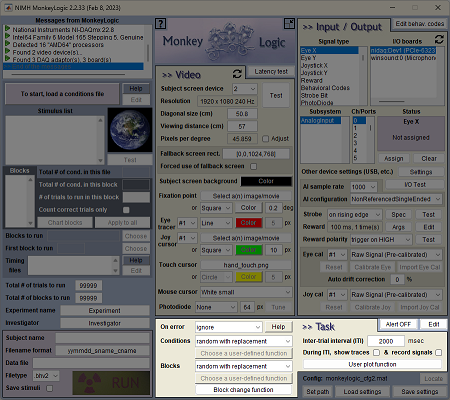
Task: Click Inter-trial interval 2000 field
Action: point(386,341)
